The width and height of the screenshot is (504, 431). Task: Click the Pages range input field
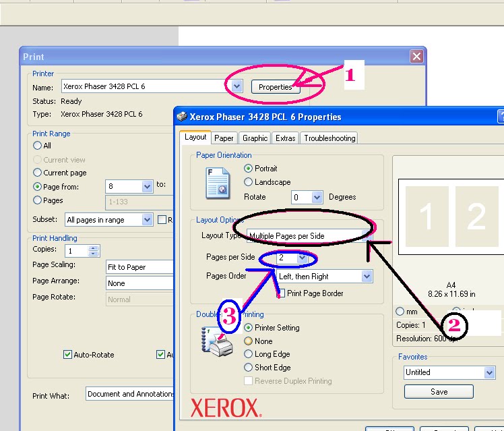point(139,202)
